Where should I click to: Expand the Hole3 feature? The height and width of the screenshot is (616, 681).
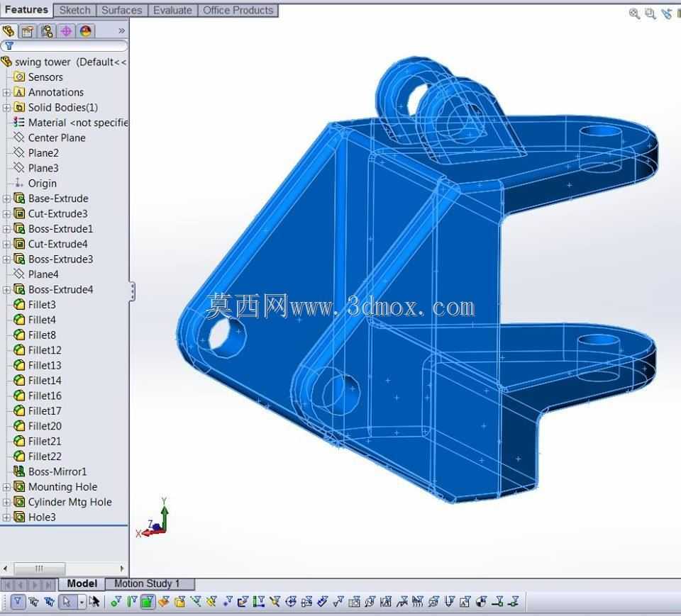coord(6,517)
